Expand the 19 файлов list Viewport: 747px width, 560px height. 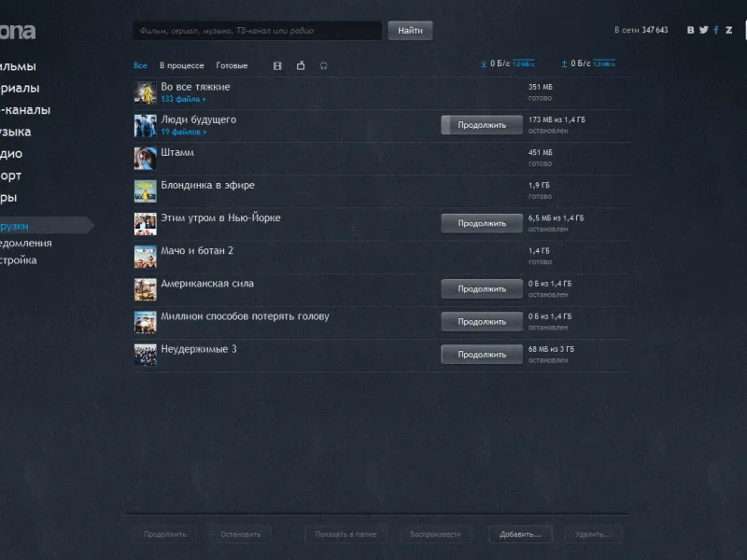(183, 132)
